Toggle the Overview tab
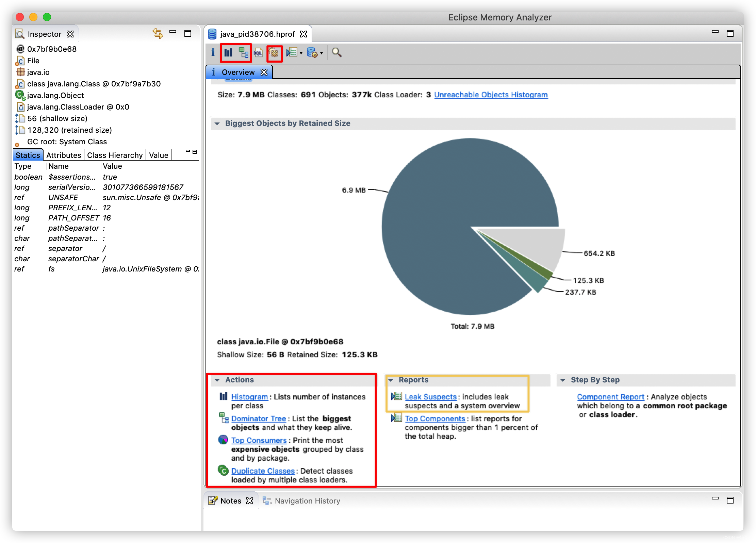Screen dimensions: 756x543 tap(238, 71)
